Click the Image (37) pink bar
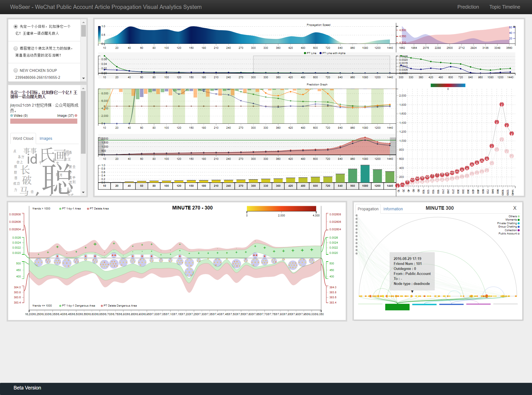Screen dimensions: 532x395 click(x=44, y=121)
